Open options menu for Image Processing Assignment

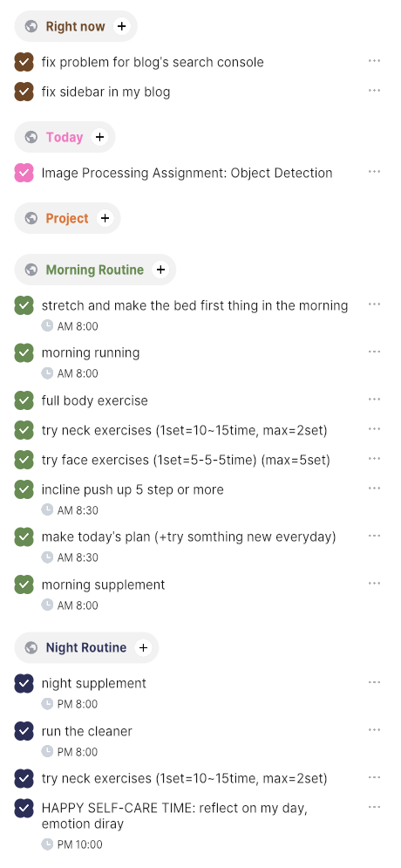coord(375,172)
